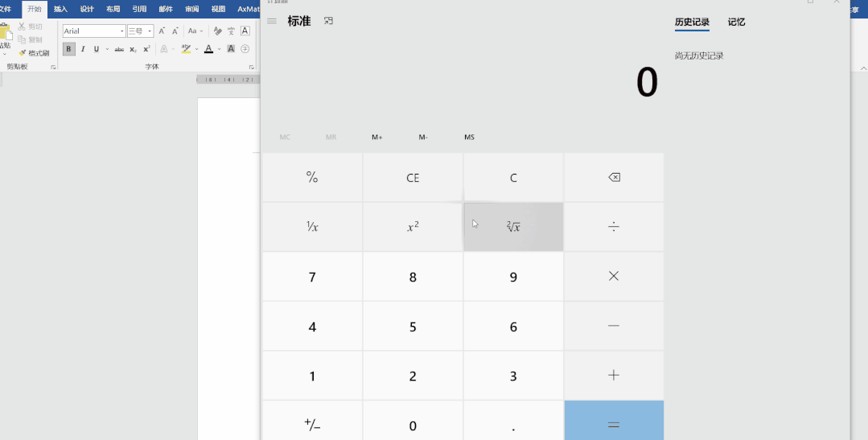Toggle superscript formatting in Word
This screenshot has width=868, height=440.
pyautogui.click(x=146, y=49)
